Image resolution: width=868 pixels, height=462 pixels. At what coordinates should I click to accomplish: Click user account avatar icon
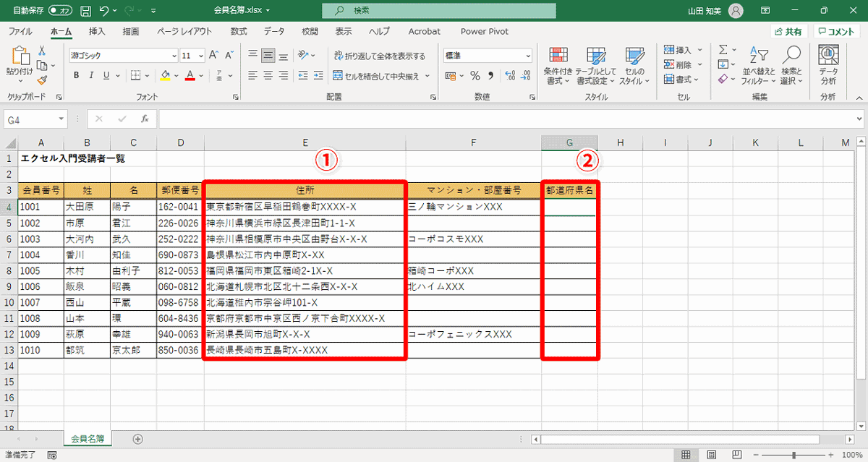pyautogui.click(x=736, y=11)
